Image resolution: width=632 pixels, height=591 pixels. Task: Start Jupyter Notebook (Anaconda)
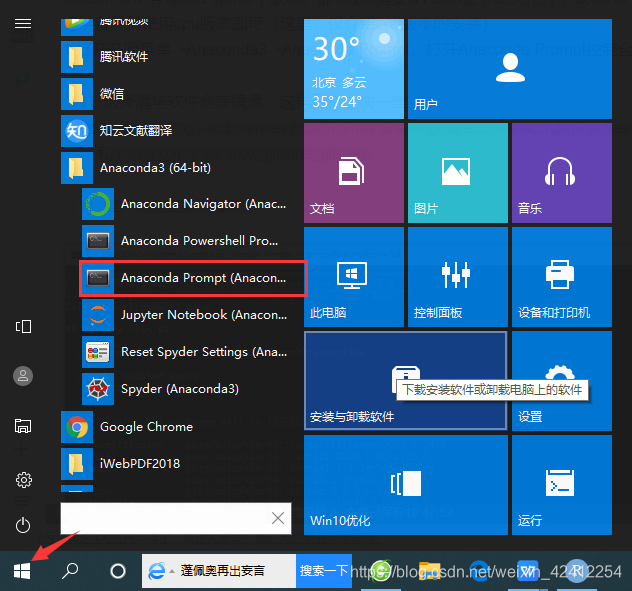click(185, 315)
